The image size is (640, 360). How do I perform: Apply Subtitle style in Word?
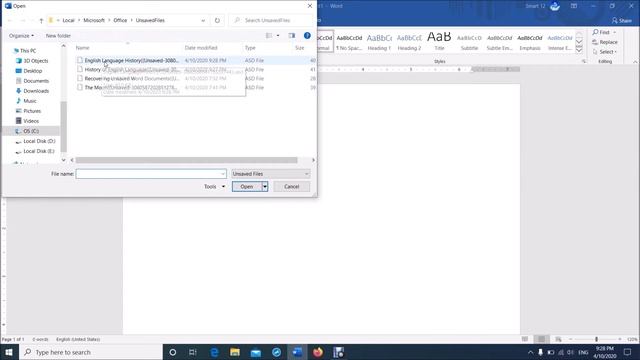pyautogui.click(x=469, y=42)
